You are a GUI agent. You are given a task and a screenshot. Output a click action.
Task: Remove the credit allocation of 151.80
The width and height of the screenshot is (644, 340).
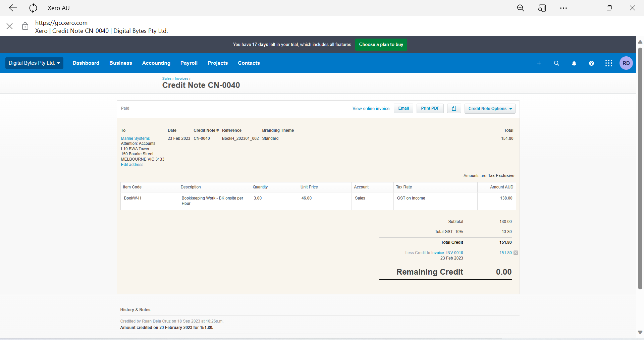coord(516,253)
